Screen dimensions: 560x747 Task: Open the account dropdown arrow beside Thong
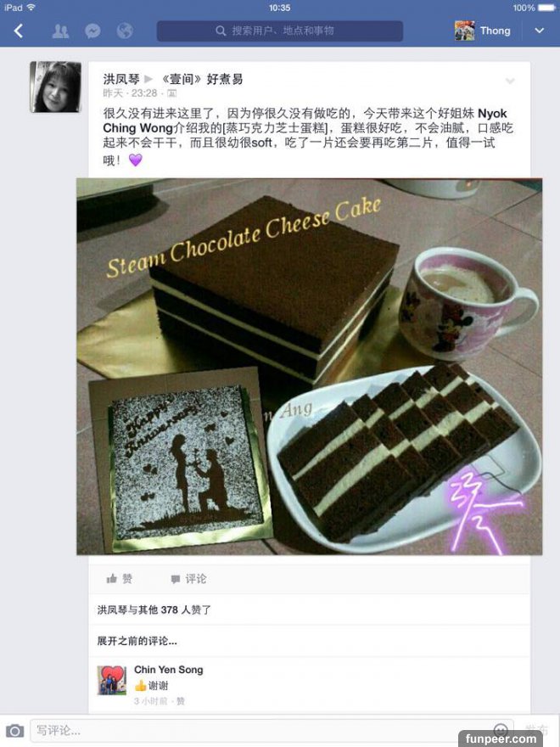coord(539,31)
